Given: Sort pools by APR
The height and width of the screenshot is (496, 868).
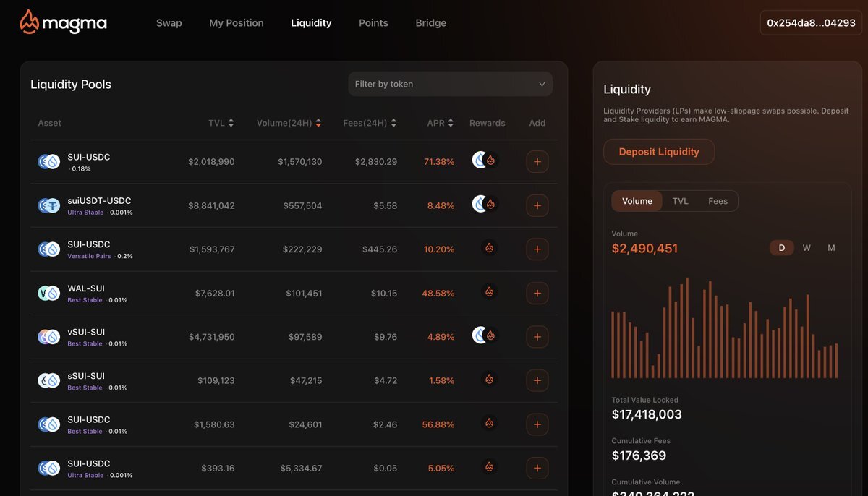Looking at the screenshot, I should pyautogui.click(x=441, y=123).
